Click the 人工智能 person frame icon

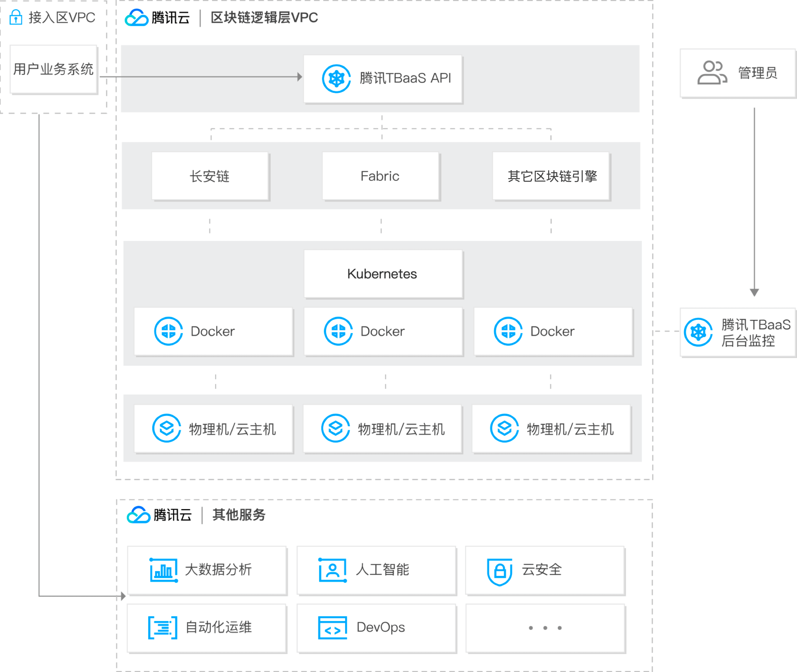333,570
